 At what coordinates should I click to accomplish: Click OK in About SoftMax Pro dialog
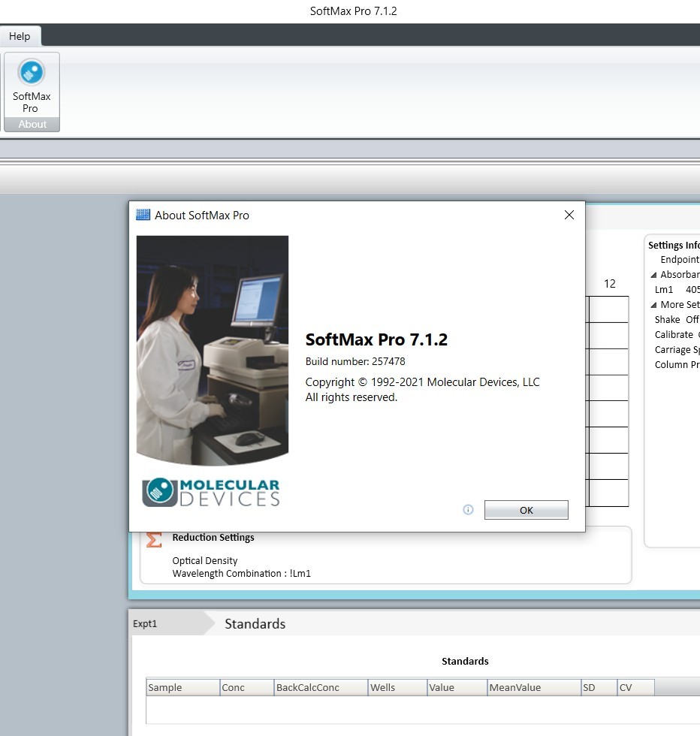(x=527, y=510)
